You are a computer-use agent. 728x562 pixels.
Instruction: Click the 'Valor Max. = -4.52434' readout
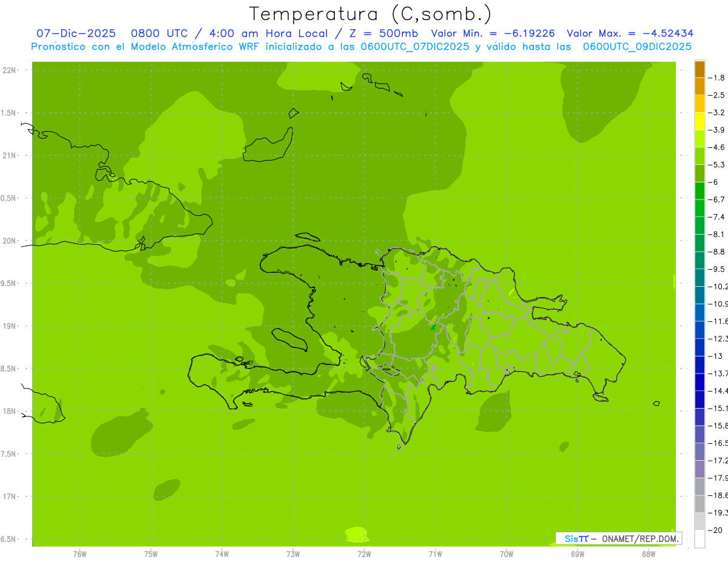(630, 33)
